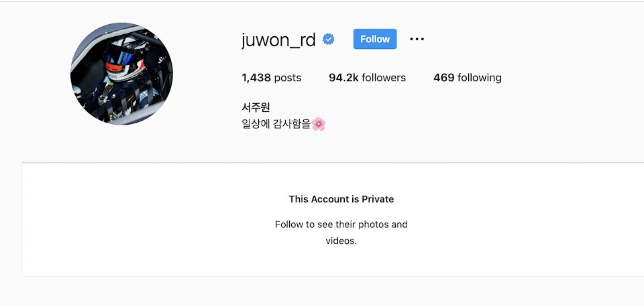
Task: Open the racing driver profile picture
Action: pyautogui.click(x=121, y=74)
